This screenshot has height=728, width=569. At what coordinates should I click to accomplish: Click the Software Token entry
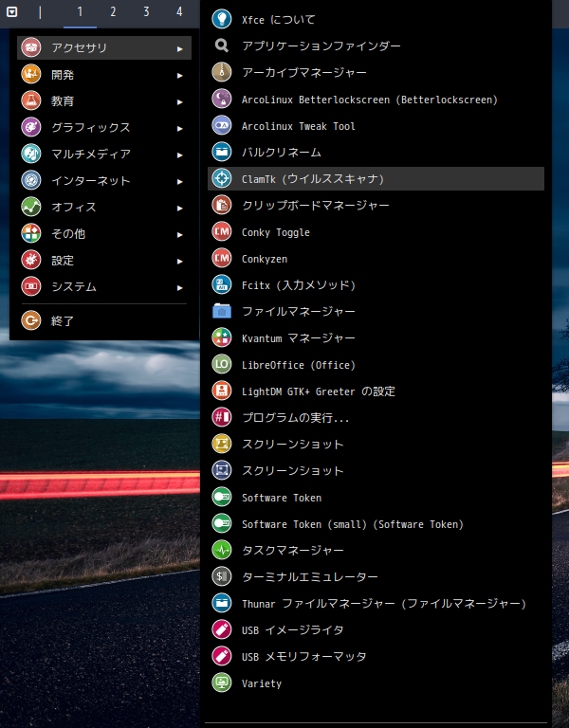pyautogui.click(x=376, y=498)
